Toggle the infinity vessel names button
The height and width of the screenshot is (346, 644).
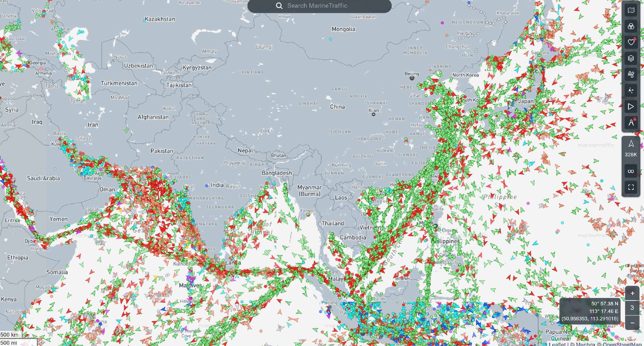[x=631, y=171]
